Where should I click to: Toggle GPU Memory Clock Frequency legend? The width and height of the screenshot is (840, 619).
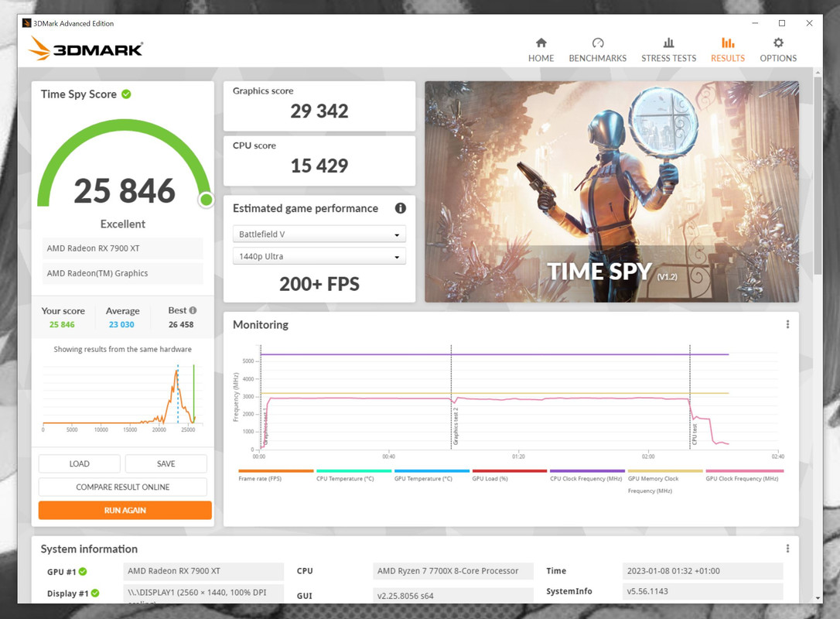(665, 481)
